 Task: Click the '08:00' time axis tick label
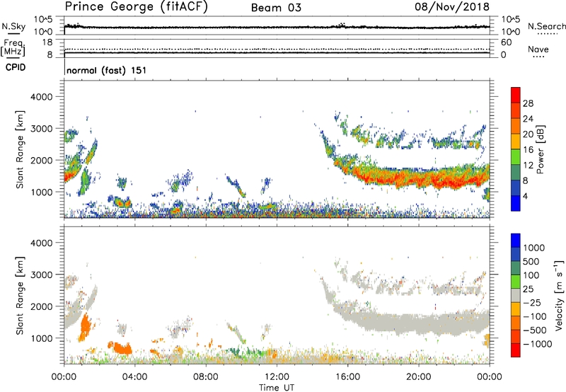click(x=206, y=377)
